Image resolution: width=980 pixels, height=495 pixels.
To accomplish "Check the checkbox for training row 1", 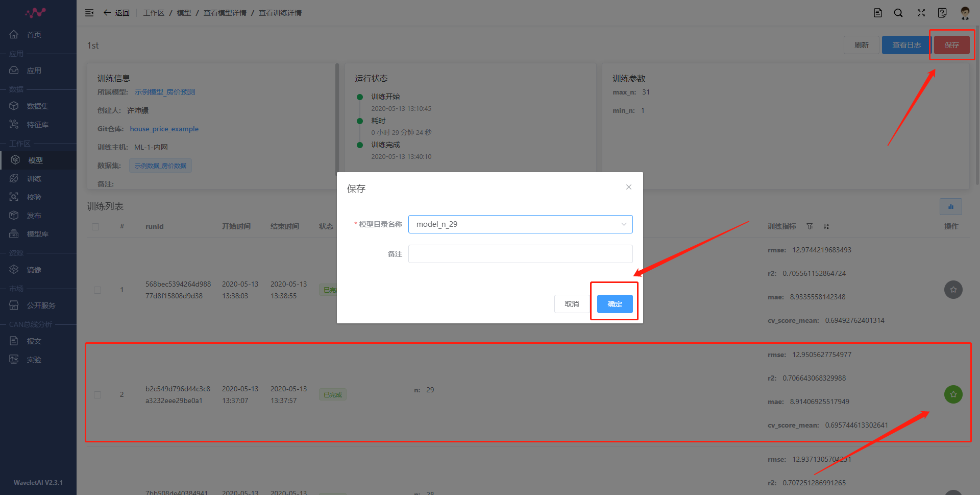I will pyautogui.click(x=97, y=290).
